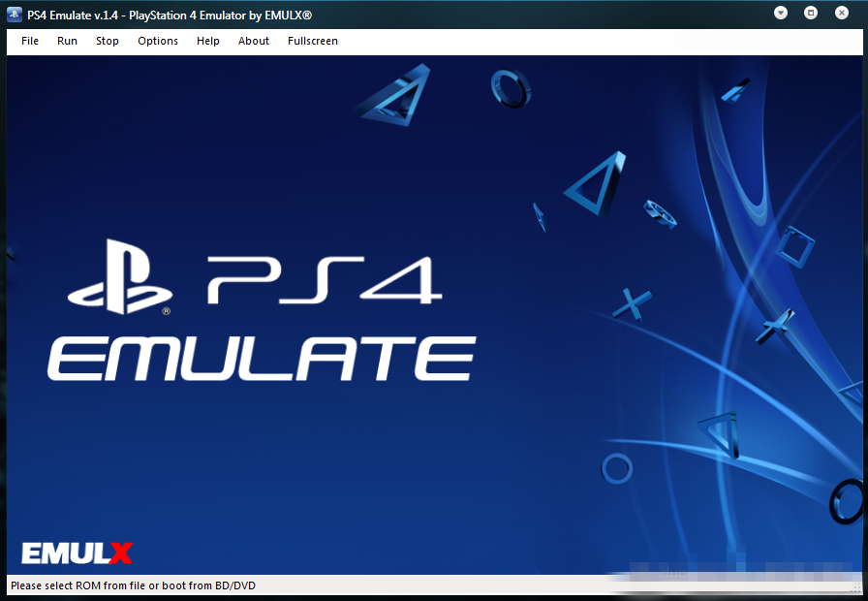Select the About menu item

[254, 41]
